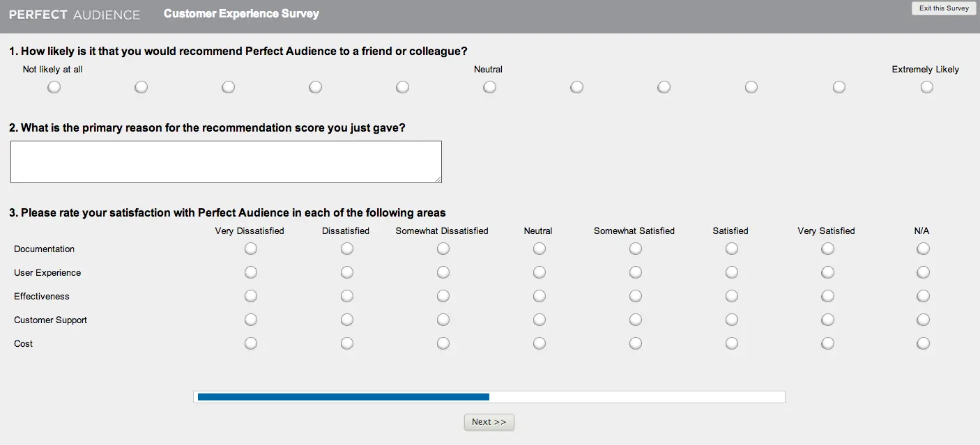Mark Effectiveness as Somewhat Satisfied
The width and height of the screenshot is (980, 445).
(x=635, y=296)
